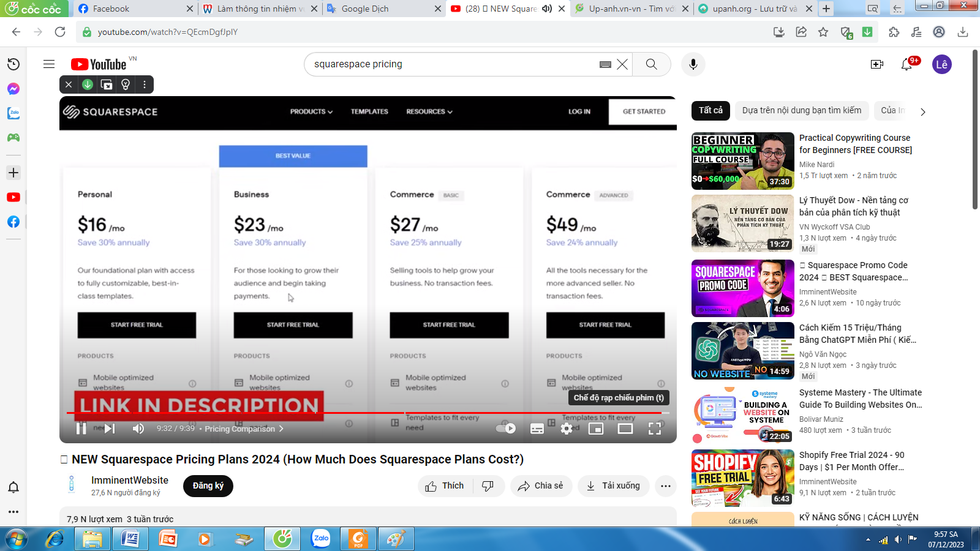Select Dựa trên nội dung bạn tìm kiếm chip
Image resolution: width=980 pixels, height=551 pixels.
(x=802, y=110)
